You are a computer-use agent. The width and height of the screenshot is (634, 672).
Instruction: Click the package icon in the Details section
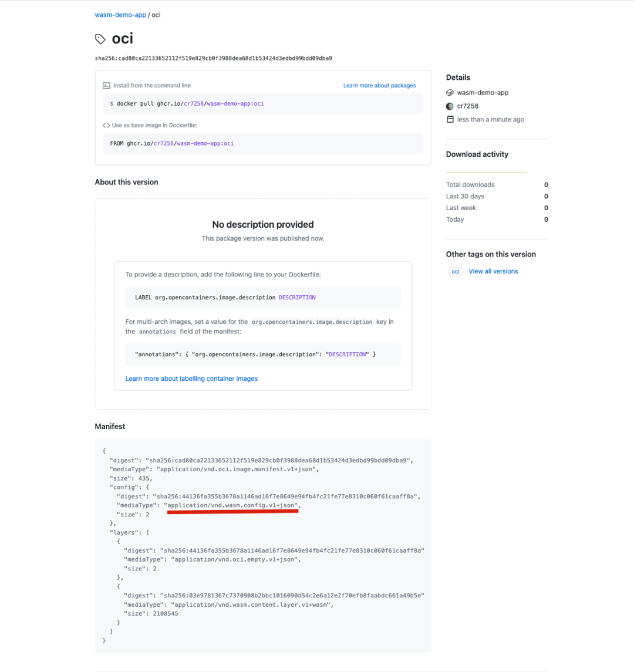click(450, 93)
